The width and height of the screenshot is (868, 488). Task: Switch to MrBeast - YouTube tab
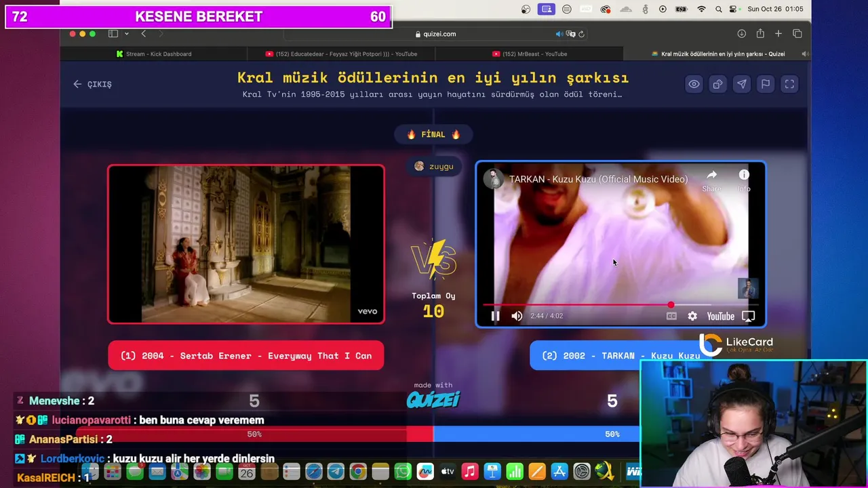(x=530, y=54)
